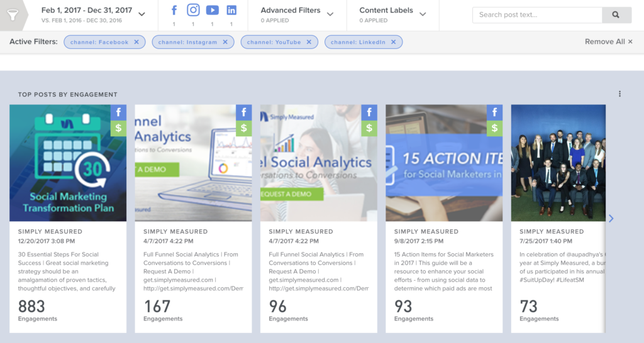Open the date range dropdown
644x343 pixels.
[142, 14]
